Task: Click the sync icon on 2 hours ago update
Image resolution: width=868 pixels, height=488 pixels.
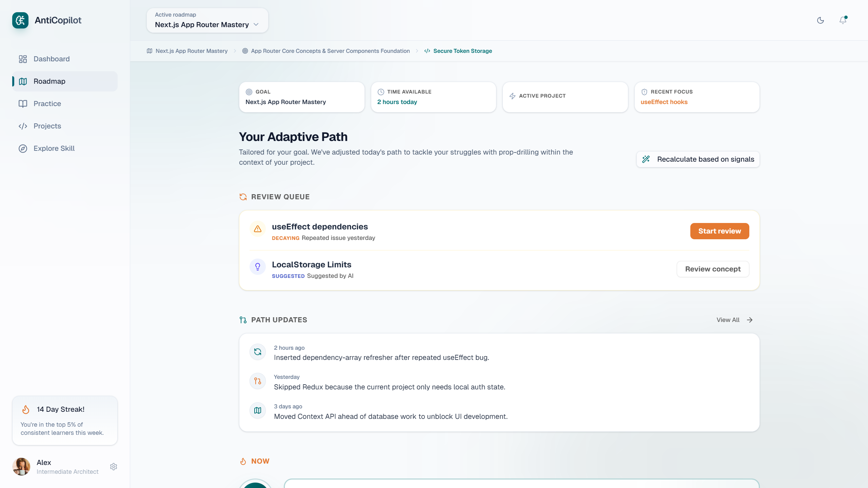Action: click(x=258, y=352)
